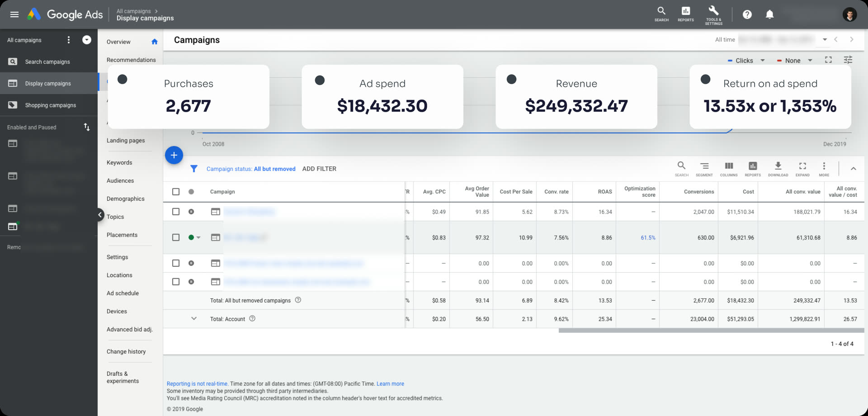Click paused status icon in fourth campaign row

(191, 282)
